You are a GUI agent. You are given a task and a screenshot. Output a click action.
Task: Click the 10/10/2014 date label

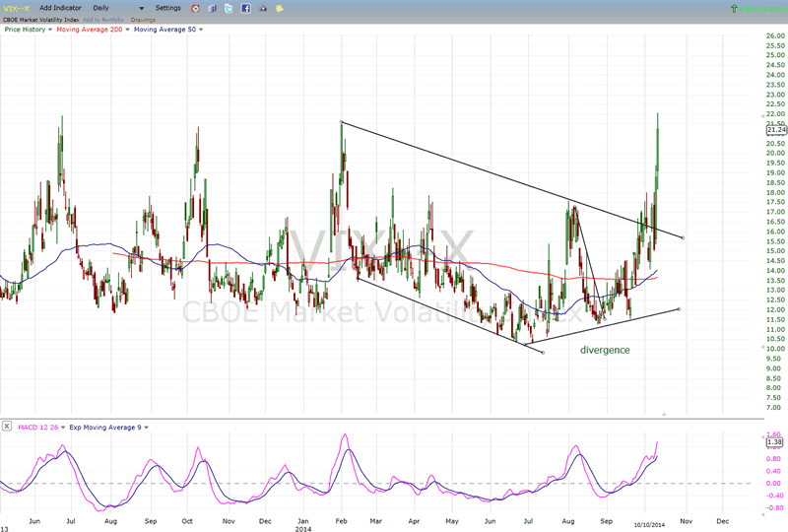(649, 524)
